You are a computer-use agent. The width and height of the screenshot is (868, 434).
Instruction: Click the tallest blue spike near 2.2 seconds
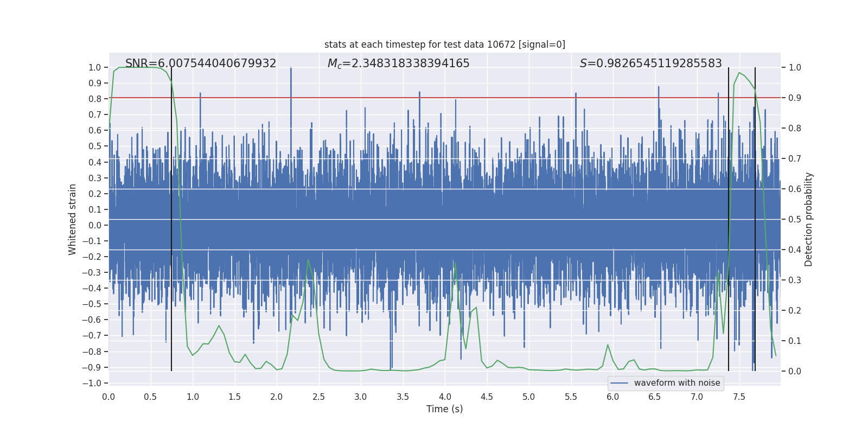click(x=291, y=69)
